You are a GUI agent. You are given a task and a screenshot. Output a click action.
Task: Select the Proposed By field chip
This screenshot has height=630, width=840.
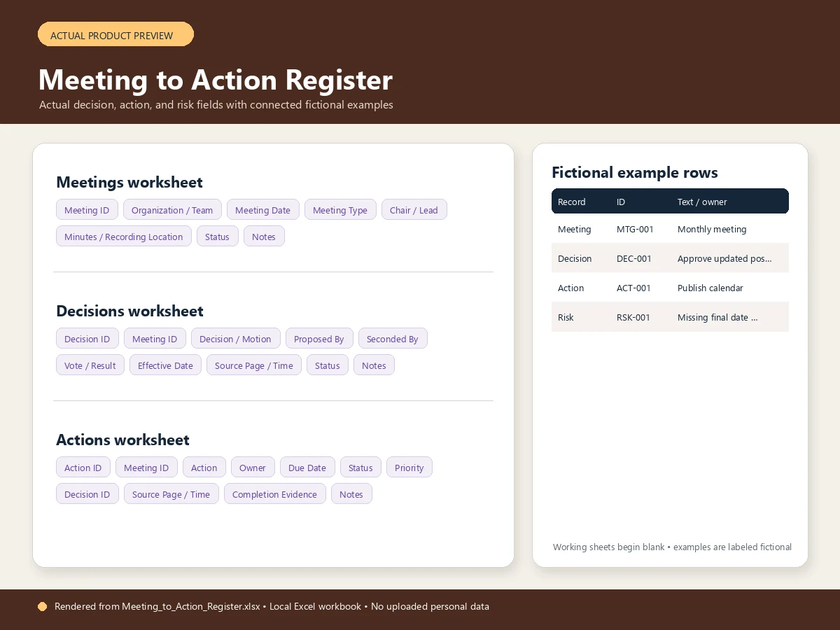(x=319, y=339)
